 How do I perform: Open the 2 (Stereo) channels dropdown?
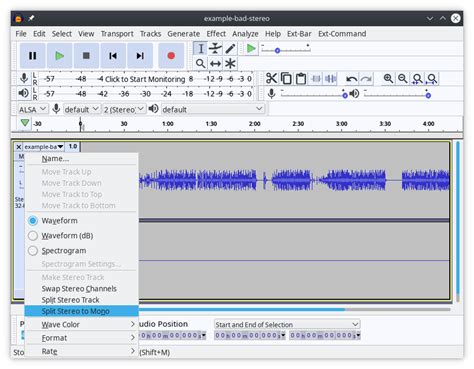point(124,109)
